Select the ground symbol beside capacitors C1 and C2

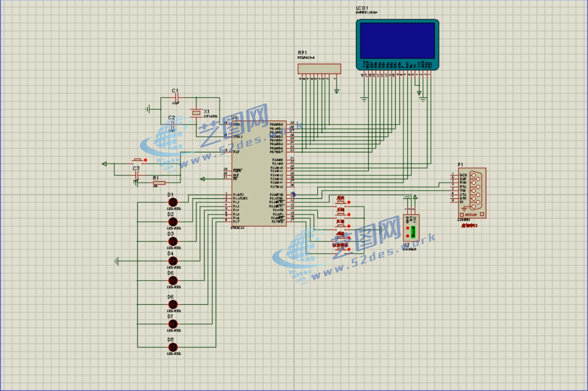coord(148,109)
